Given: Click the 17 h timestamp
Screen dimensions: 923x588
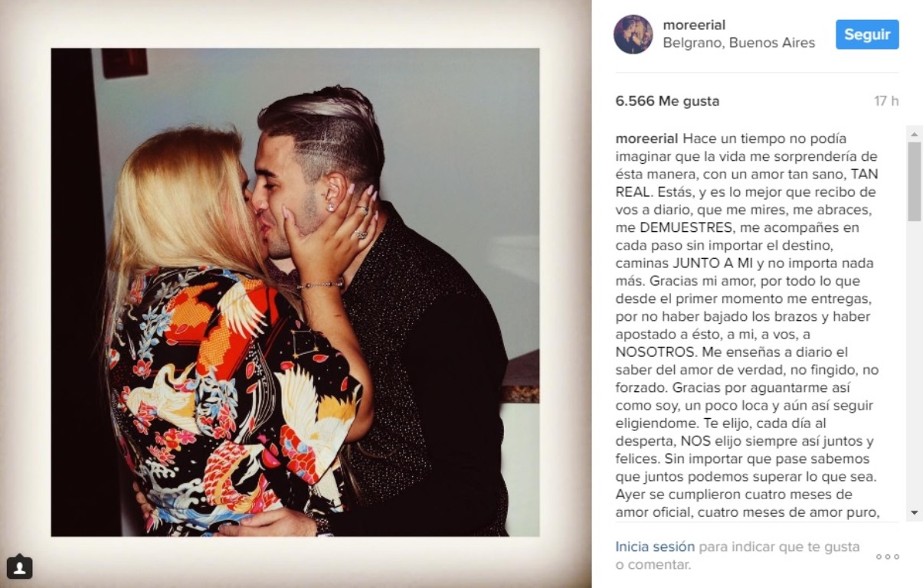Looking at the screenshot, I should pyautogui.click(x=886, y=101).
